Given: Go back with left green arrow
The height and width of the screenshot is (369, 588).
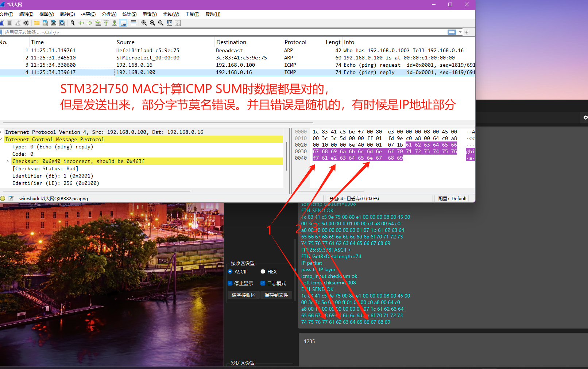Looking at the screenshot, I should [x=81, y=23].
